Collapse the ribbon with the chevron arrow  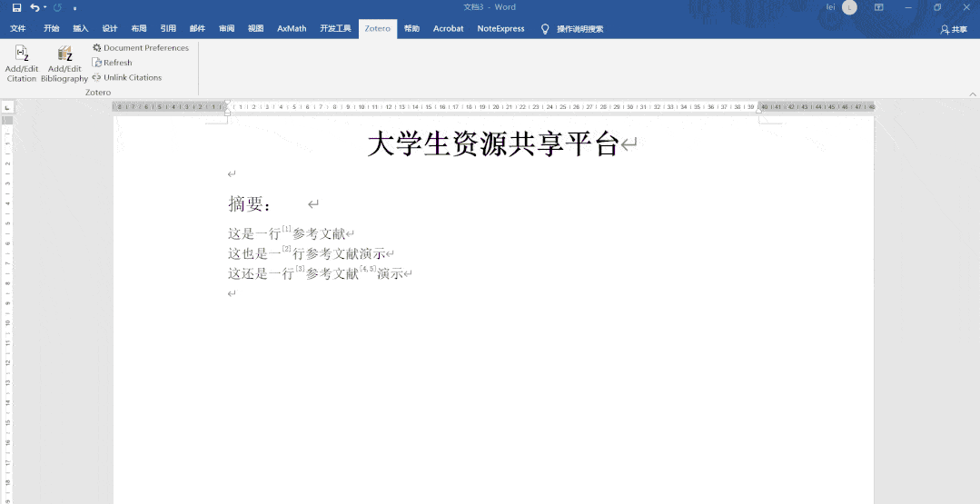click(x=972, y=93)
